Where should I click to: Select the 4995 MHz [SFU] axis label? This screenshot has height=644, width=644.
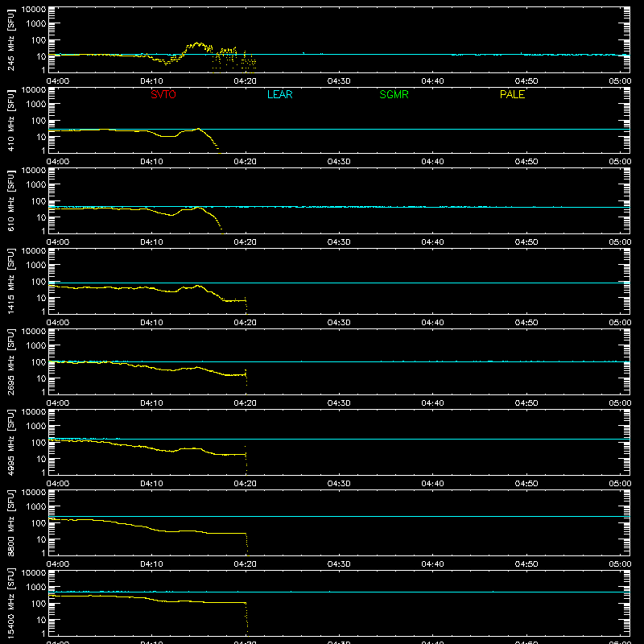[x=10, y=442]
